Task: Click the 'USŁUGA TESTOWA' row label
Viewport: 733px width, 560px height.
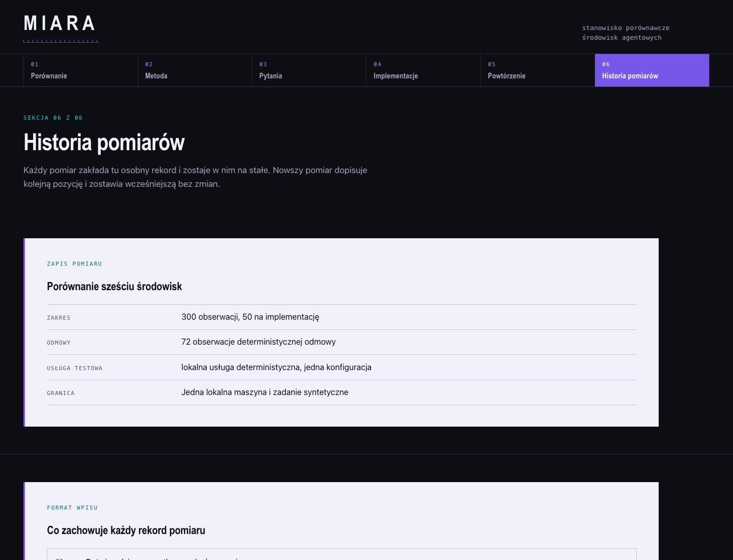Action: 74,368
